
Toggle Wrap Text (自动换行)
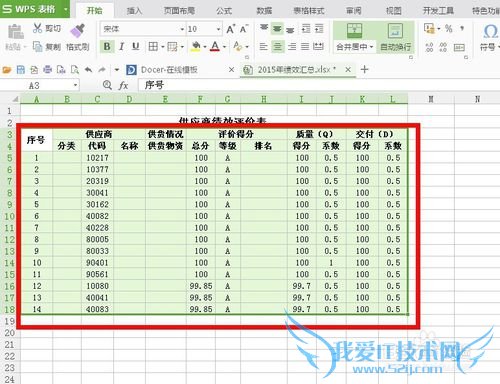click(x=396, y=37)
